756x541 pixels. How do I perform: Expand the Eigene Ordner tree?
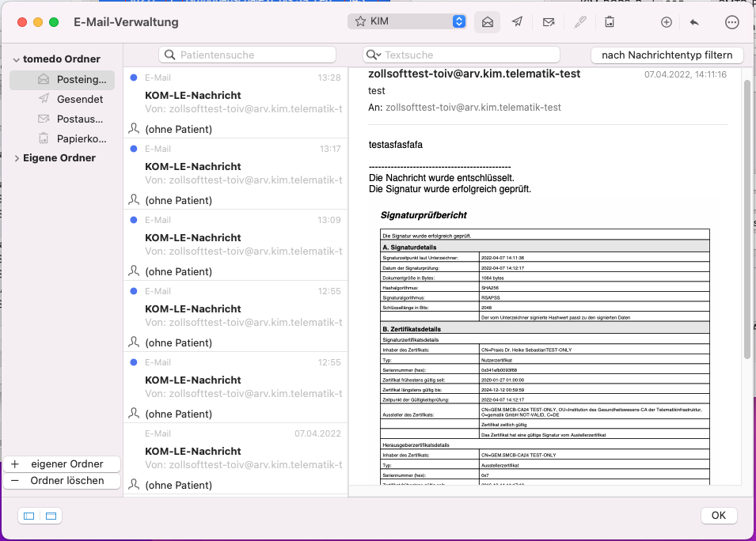pos(17,158)
